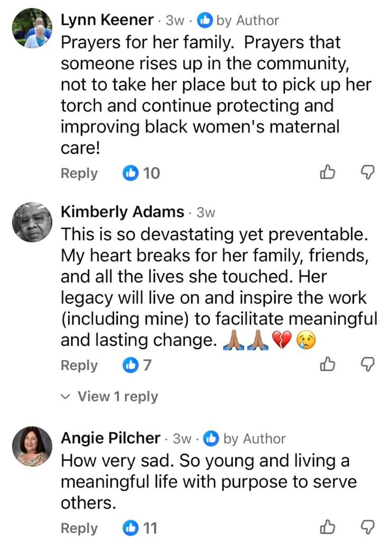Dislike Angie Pilcher's comment with thumbs down
392x541 pixels.
(x=367, y=527)
